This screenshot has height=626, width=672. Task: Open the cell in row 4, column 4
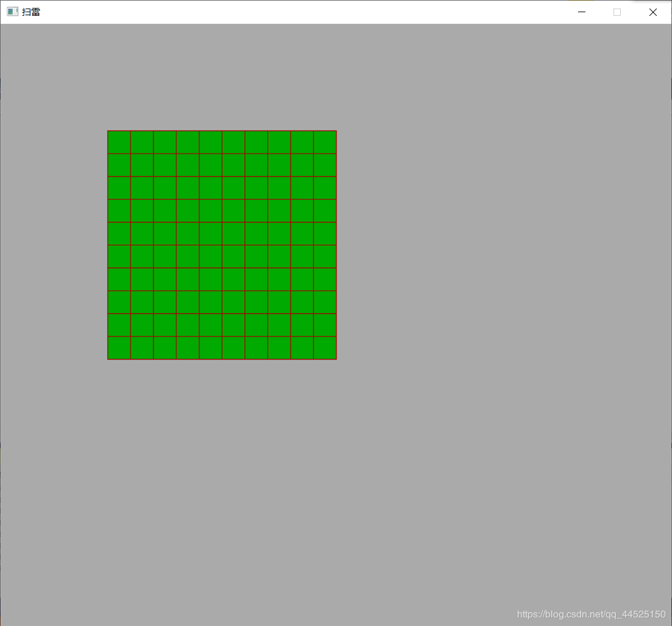(188, 211)
